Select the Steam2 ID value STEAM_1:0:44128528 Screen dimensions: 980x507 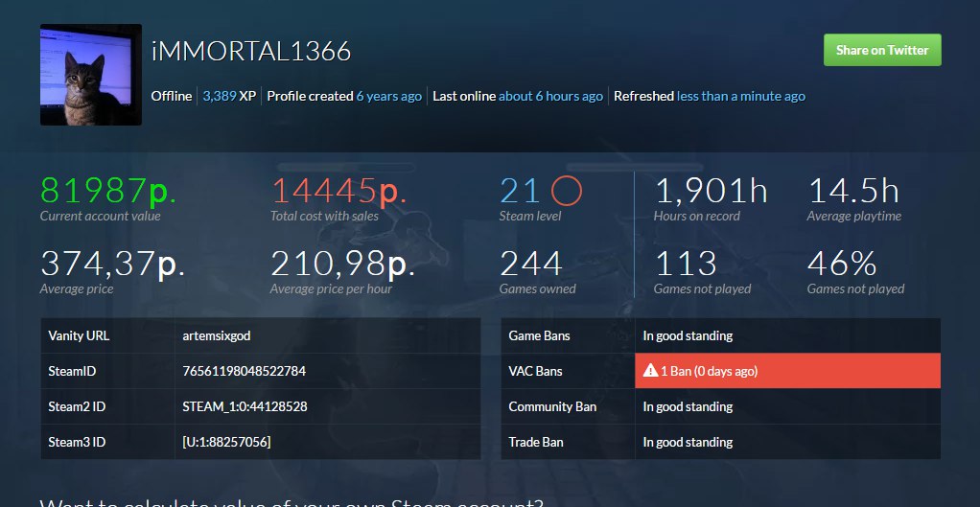tap(245, 407)
